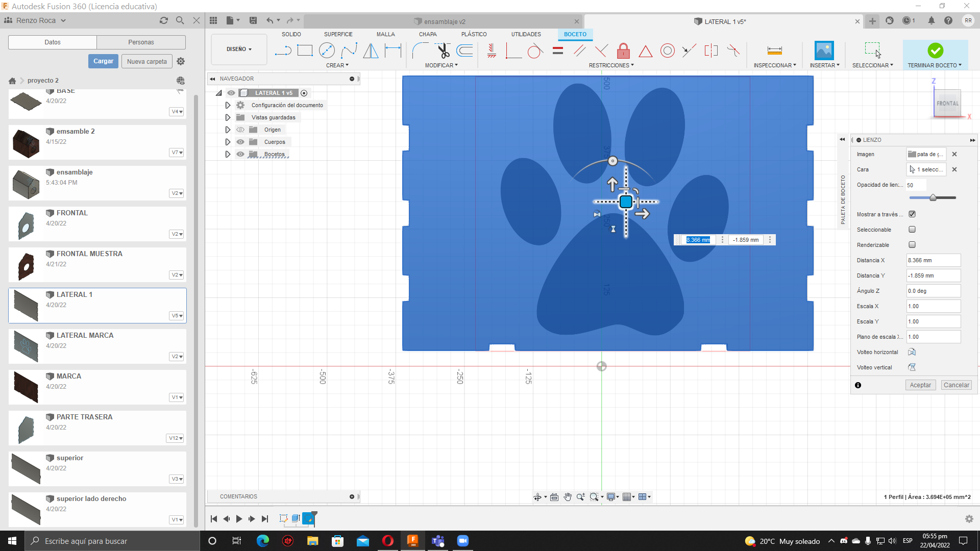The image size is (980, 551).
Task: Expand the Bocetos tree node
Action: click(228, 154)
